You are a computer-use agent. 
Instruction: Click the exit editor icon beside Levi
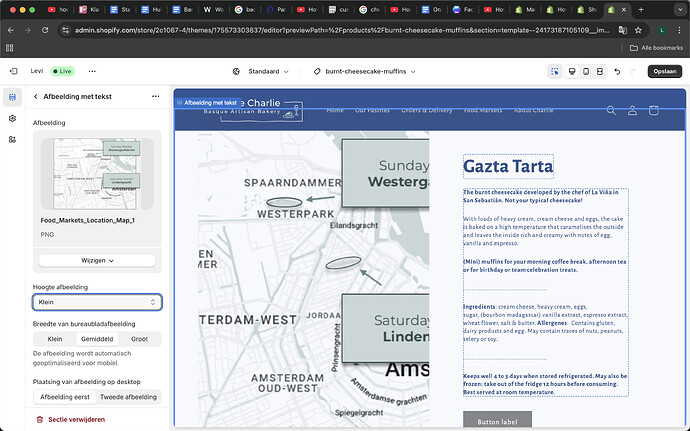(13, 72)
